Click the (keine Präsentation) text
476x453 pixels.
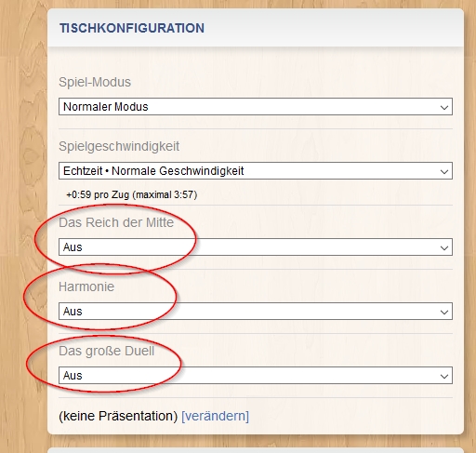point(118,416)
